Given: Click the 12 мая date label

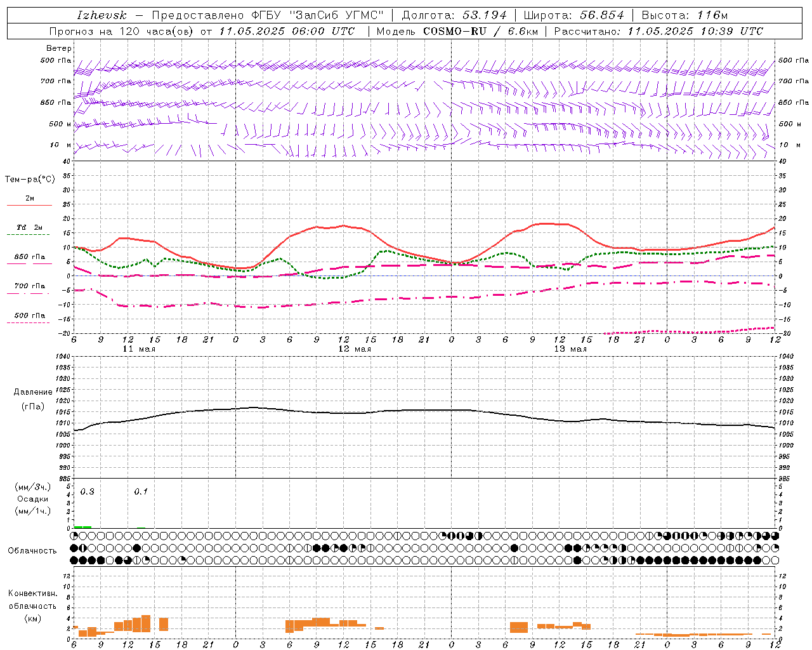Looking at the screenshot, I should point(355,349).
